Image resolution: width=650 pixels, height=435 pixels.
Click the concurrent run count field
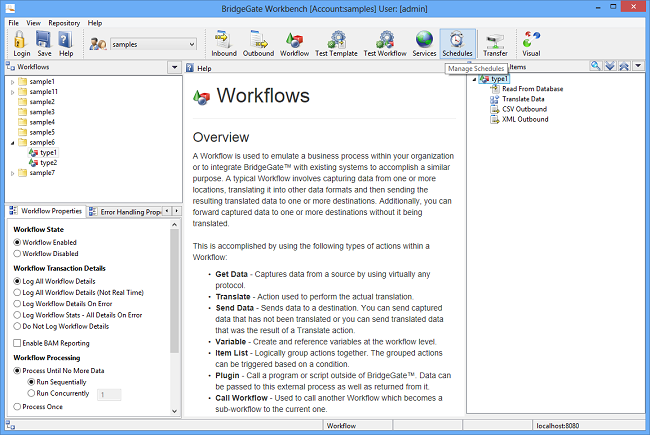pyautogui.click(x=109, y=394)
